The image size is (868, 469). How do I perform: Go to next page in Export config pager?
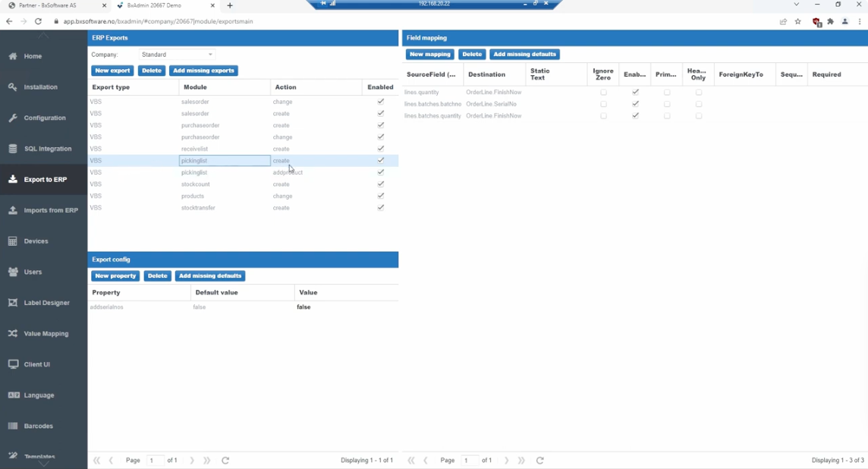click(x=192, y=460)
